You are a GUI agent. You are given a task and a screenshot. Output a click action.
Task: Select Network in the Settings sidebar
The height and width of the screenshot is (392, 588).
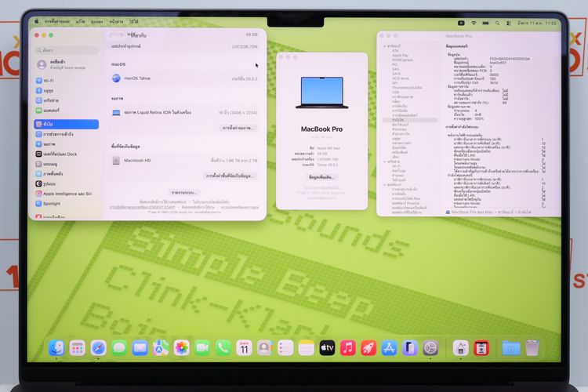click(67, 100)
